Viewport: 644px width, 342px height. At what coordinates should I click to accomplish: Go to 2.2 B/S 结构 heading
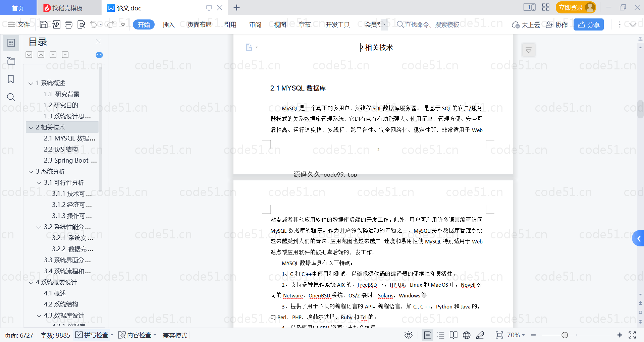[61, 149]
